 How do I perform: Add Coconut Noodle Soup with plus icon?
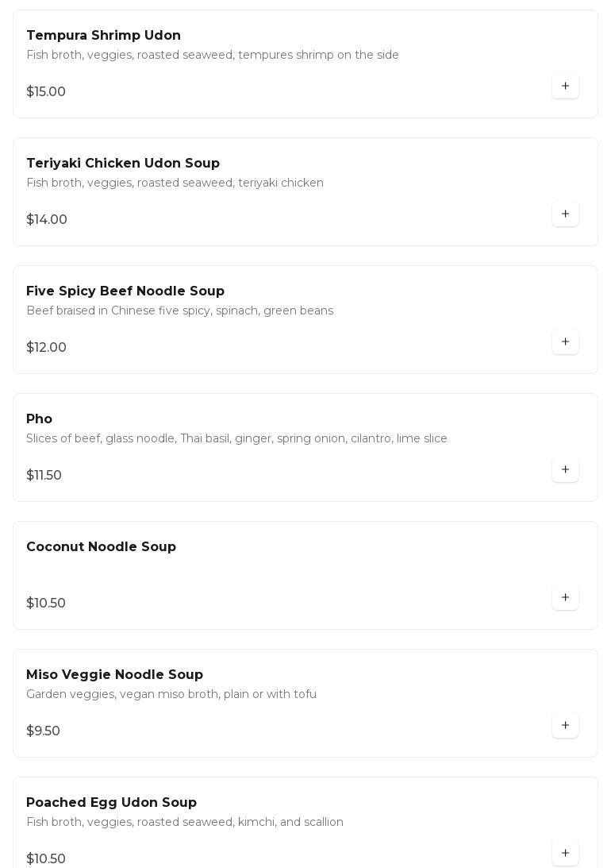565,598
